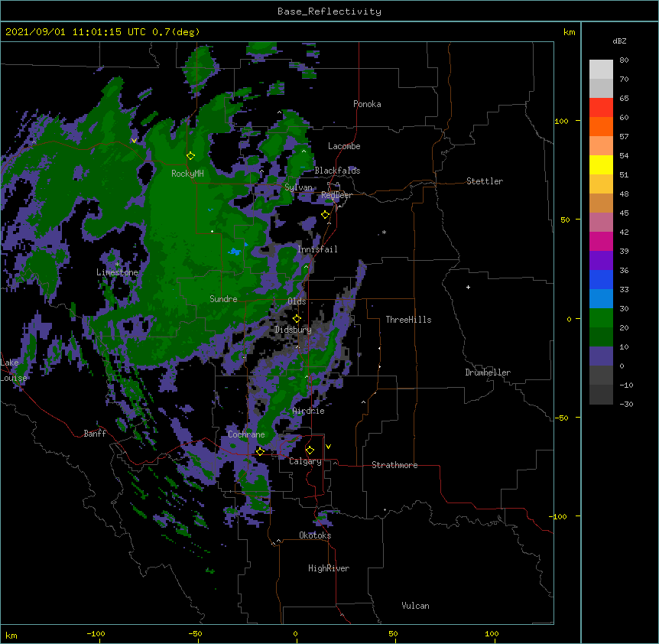Select the Blackfalds label
This screenshot has height=644, width=659.
click(337, 171)
